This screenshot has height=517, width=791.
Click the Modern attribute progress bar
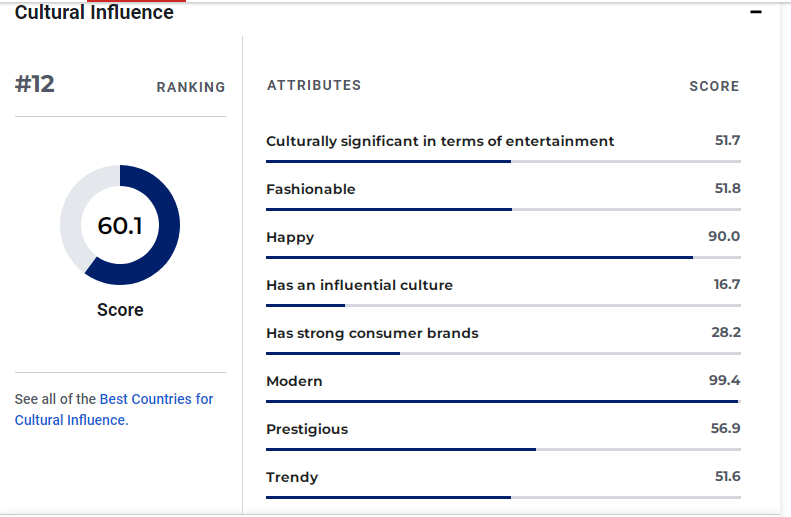click(x=503, y=401)
